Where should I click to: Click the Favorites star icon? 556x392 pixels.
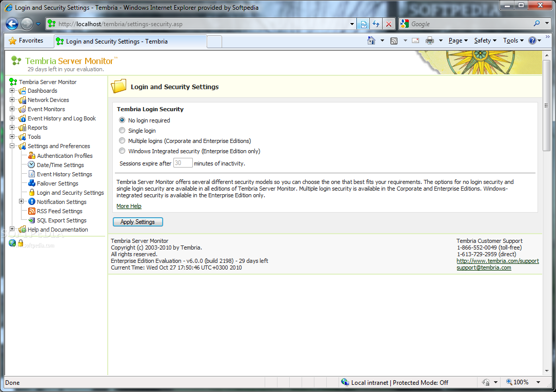12,40
